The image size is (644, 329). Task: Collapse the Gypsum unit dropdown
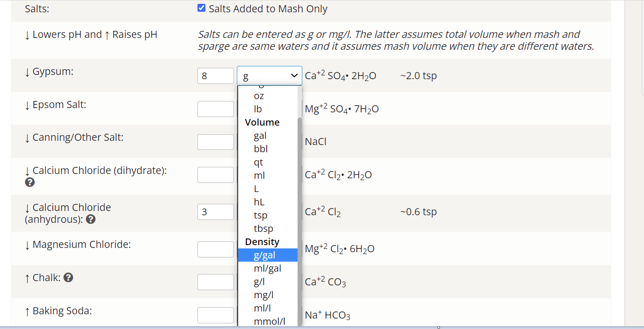[x=269, y=76]
